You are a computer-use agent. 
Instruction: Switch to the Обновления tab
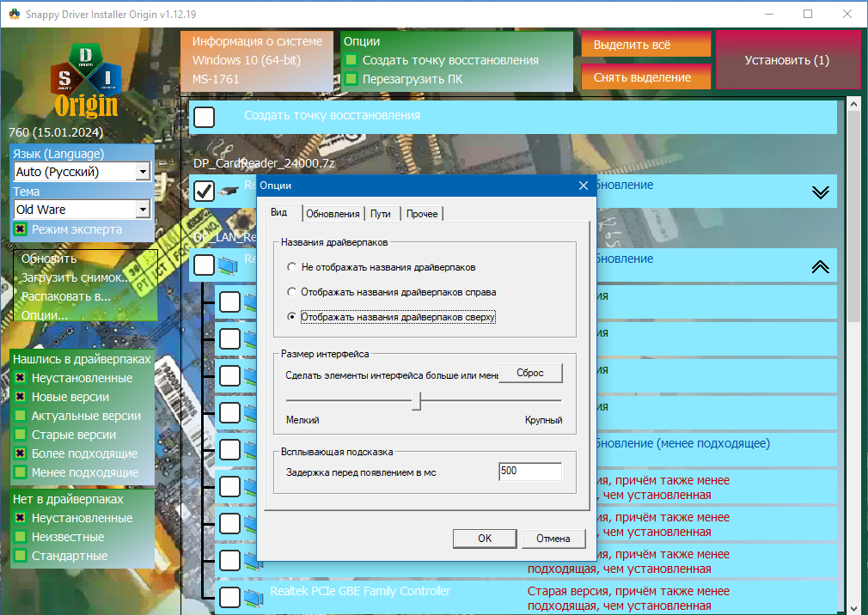click(333, 214)
